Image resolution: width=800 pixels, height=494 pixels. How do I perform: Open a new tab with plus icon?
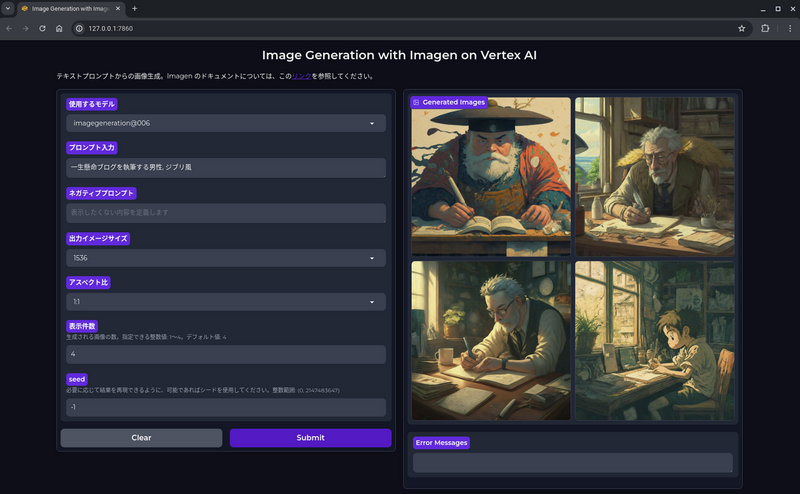pos(135,9)
